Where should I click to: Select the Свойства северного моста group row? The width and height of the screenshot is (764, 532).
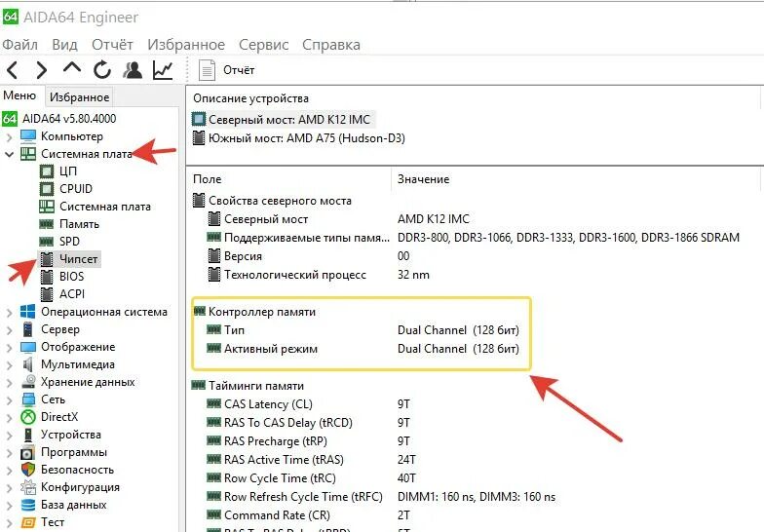pyautogui.click(x=273, y=201)
